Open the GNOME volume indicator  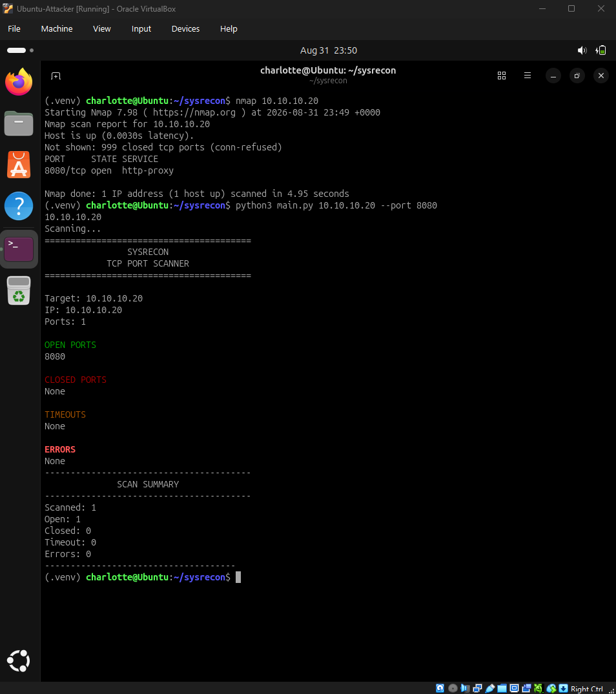click(582, 50)
